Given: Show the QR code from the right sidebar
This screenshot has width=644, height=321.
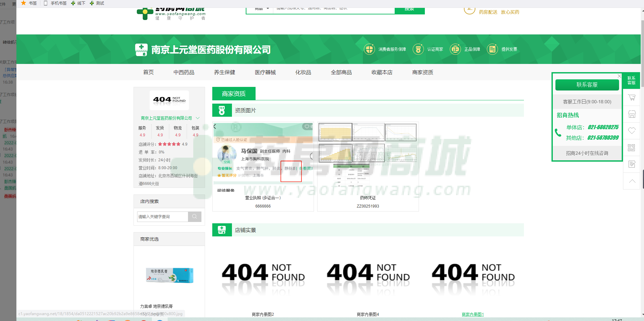Looking at the screenshot, I should (x=632, y=148).
